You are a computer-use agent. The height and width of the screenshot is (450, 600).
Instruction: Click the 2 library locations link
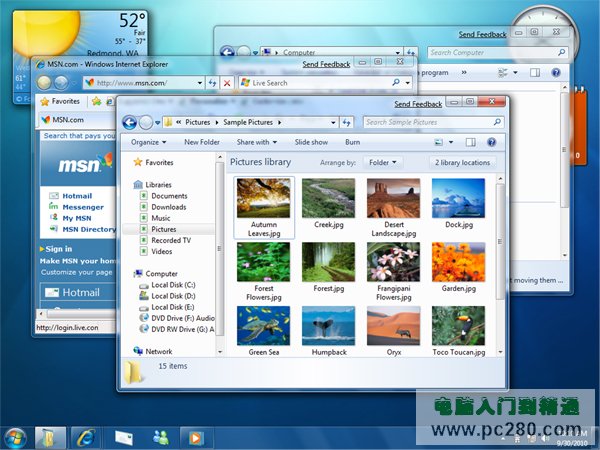point(462,163)
